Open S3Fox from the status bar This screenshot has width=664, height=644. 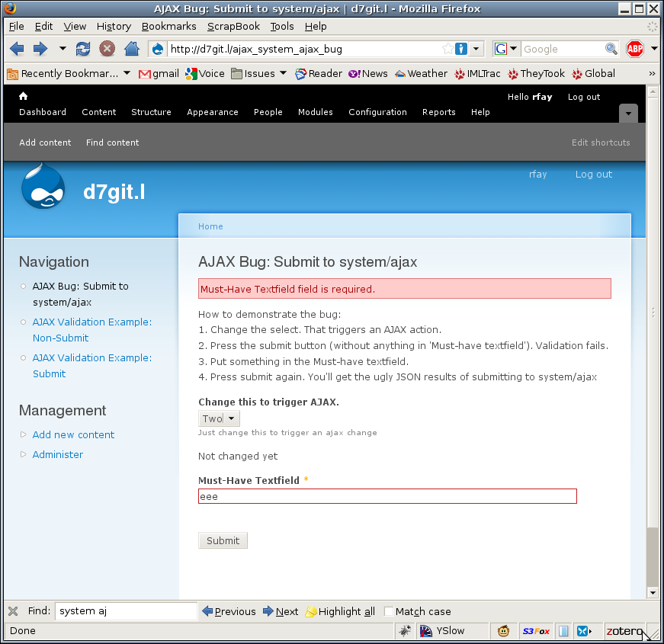click(x=536, y=630)
